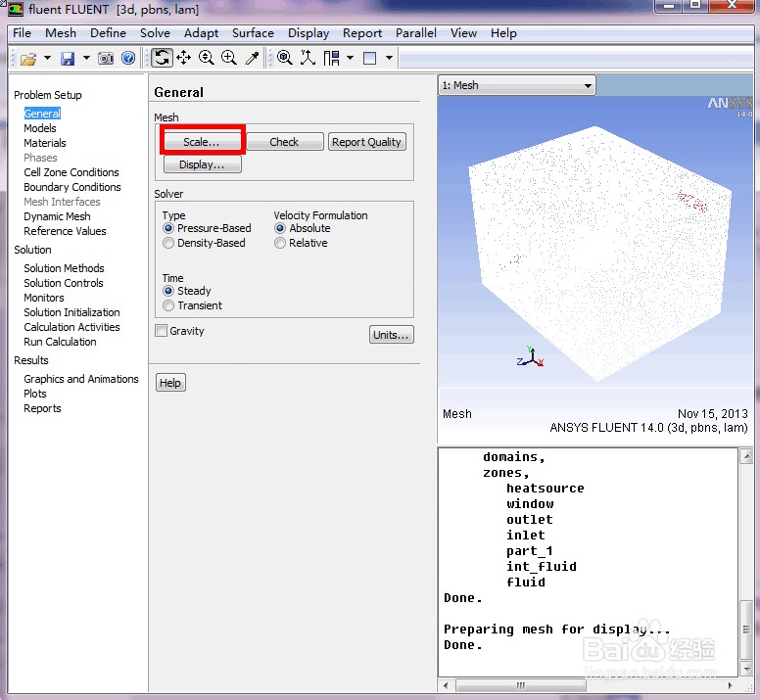Image resolution: width=760 pixels, height=700 pixels.
Task: Save the case using floppy disk icon
Action: pyautogui.click(x=68, y=59)
